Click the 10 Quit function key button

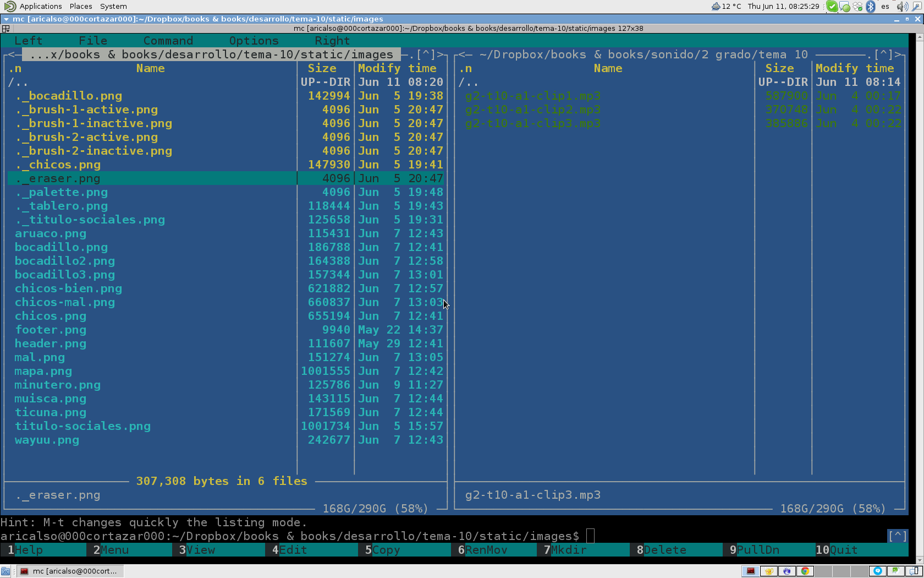tap(861, 549)
